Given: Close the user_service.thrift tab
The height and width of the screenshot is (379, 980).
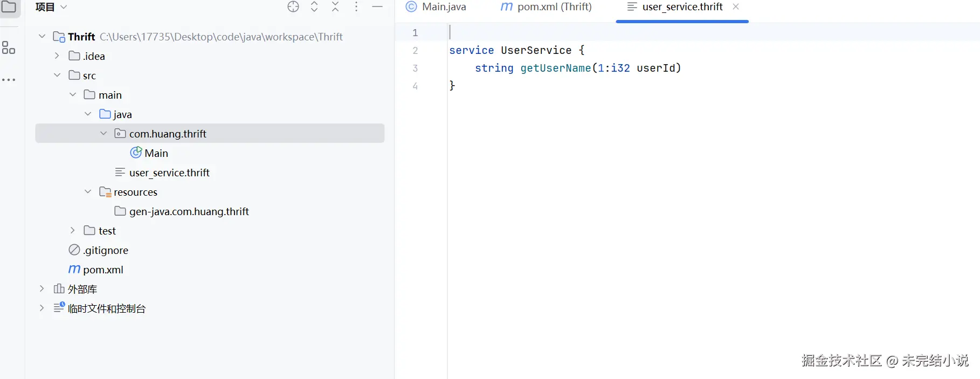Looking at the screenshot, I should [x=736, y=7].
